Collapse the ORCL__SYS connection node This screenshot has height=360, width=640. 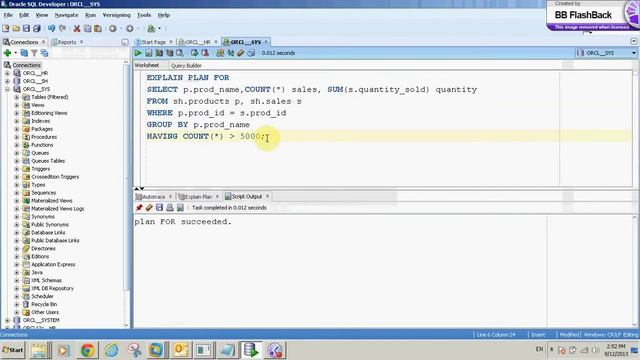click(7, 89)
